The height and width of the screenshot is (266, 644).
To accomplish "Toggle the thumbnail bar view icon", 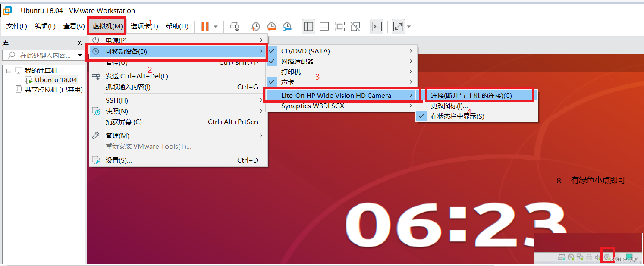I will coord(324,27).
